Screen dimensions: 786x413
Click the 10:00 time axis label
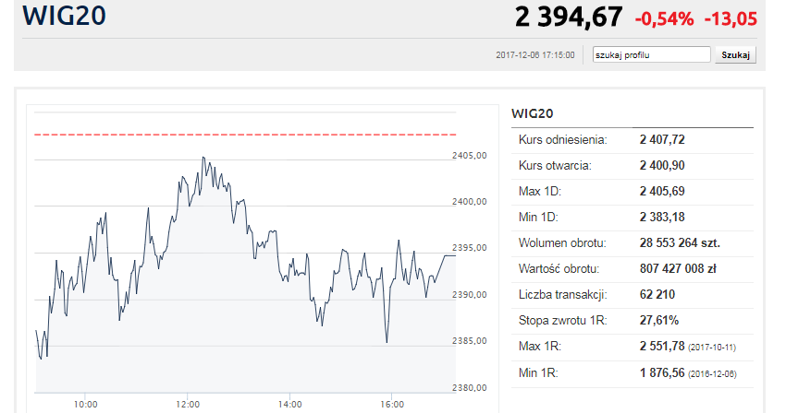85,404
